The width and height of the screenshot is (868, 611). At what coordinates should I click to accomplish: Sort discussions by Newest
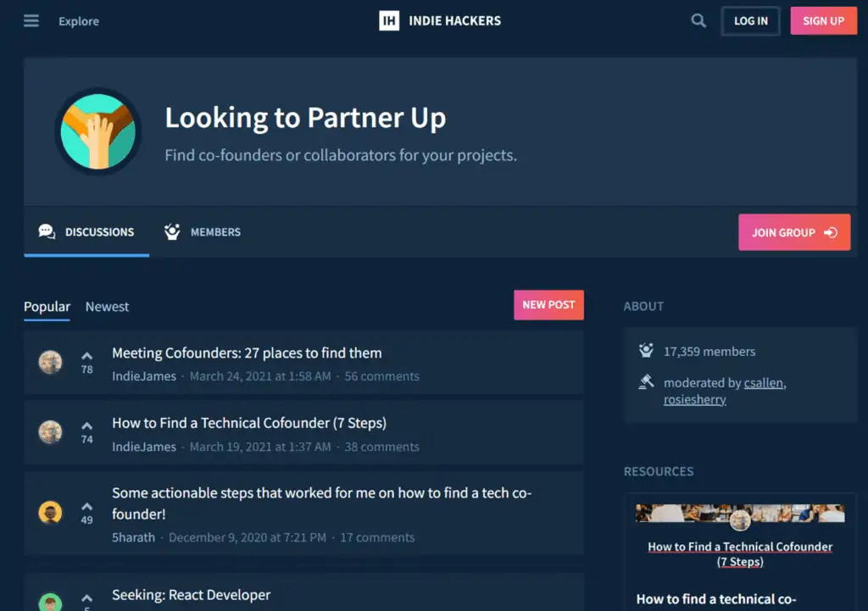(107, 307)
